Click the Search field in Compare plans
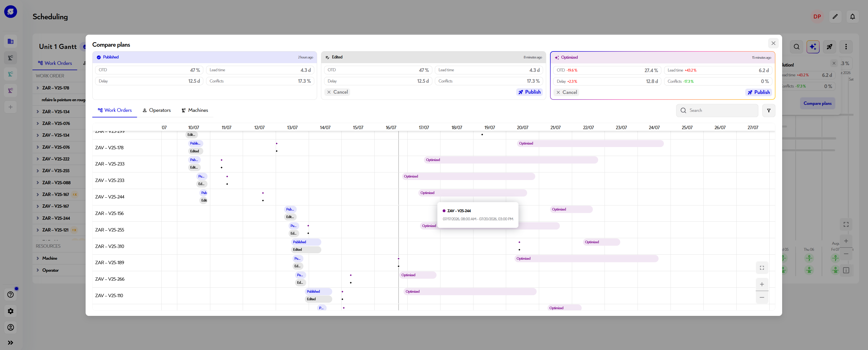868x350 pixels. (x=717, y=110)
